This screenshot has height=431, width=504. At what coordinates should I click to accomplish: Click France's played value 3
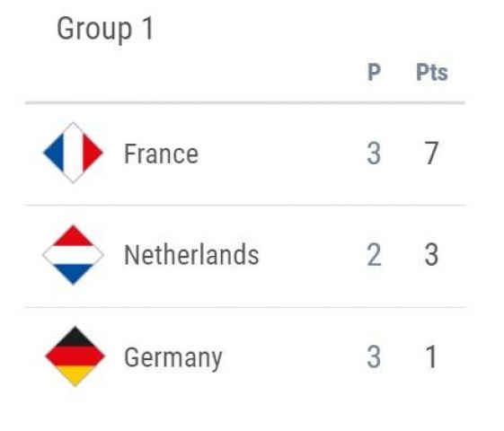pos(374,154)
